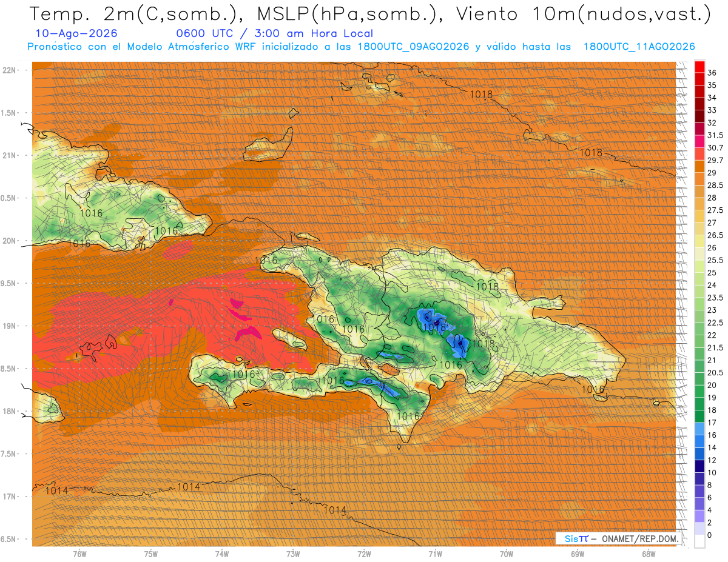Click the 'SisTT – ONAMET/REP.DOM.' credit box
Image resolution: width=728 pixels, height=562 pixels.
pyautogui.click(x=618, y=538)
